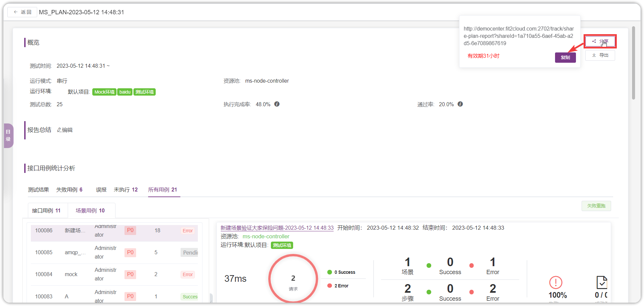Click the 2 请求 donut chart

click(x=293, y=279)
